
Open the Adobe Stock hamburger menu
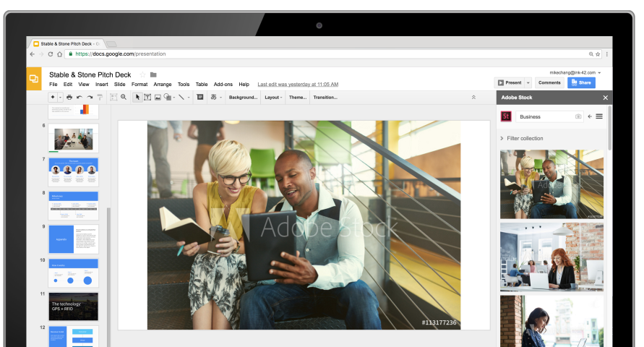(599, 116)
